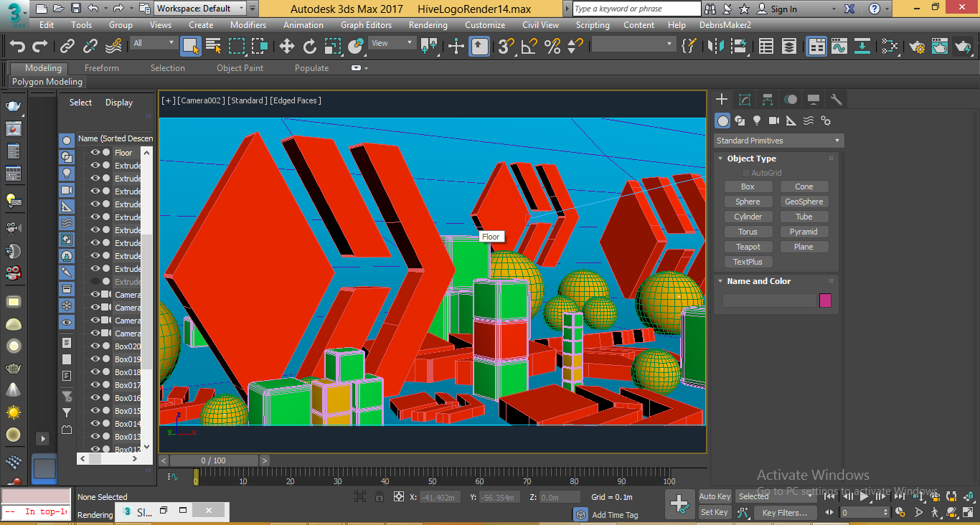Click the Mirror tool icon
Screen dimensions: 980x525
[x=715, y=47]
